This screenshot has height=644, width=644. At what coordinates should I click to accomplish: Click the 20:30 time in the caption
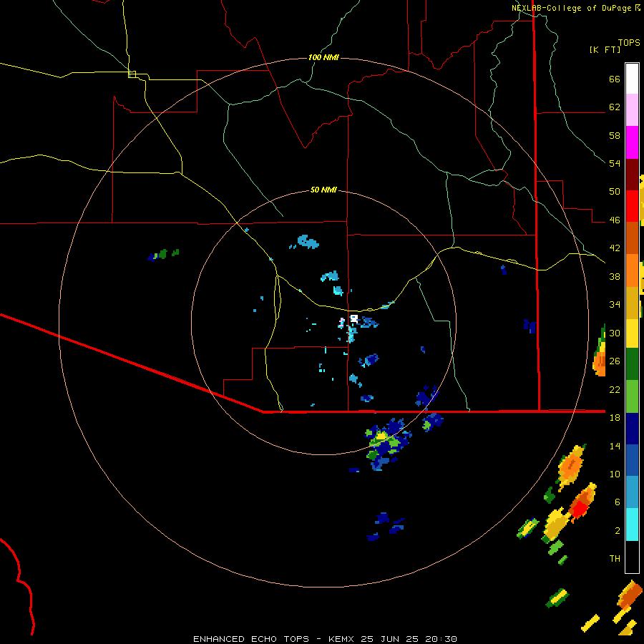point(441,639)
